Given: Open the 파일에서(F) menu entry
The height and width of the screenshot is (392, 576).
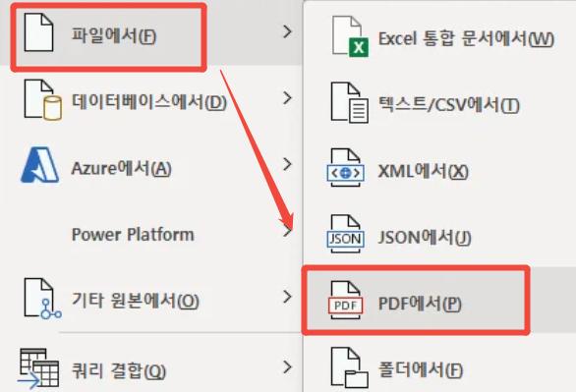Looking at the screenshot, I should (x=150, y=32).
